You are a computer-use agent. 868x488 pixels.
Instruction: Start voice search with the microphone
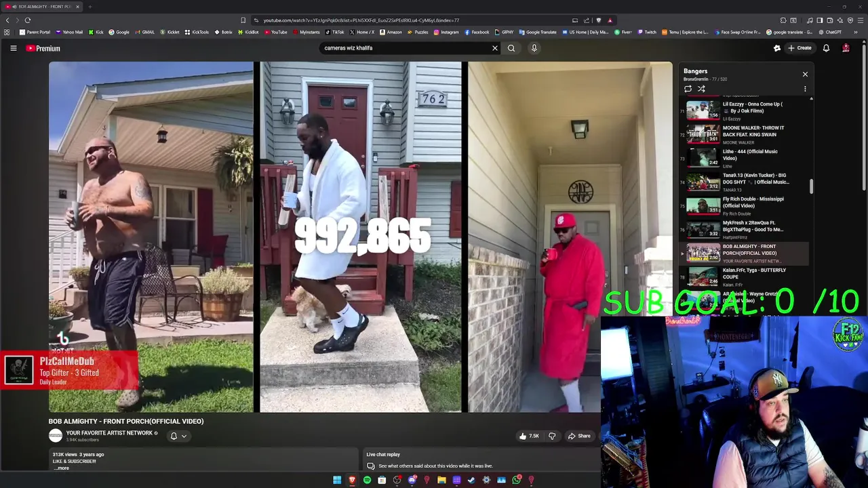click(x=534, y=48)
